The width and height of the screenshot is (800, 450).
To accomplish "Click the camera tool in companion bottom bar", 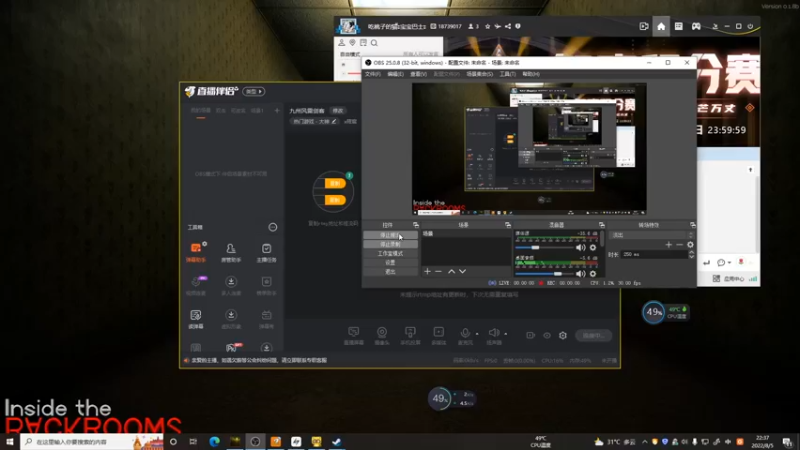I will coord(382,336).
